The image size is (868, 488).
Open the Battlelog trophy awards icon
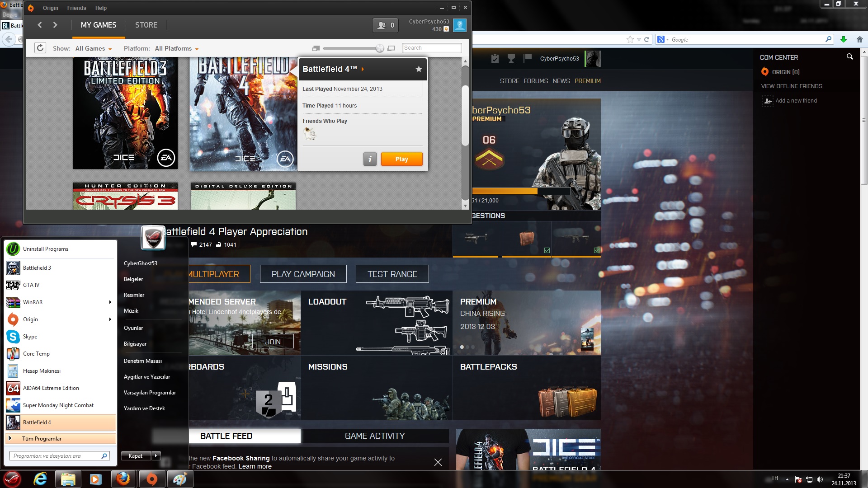(x=511, y=59)
